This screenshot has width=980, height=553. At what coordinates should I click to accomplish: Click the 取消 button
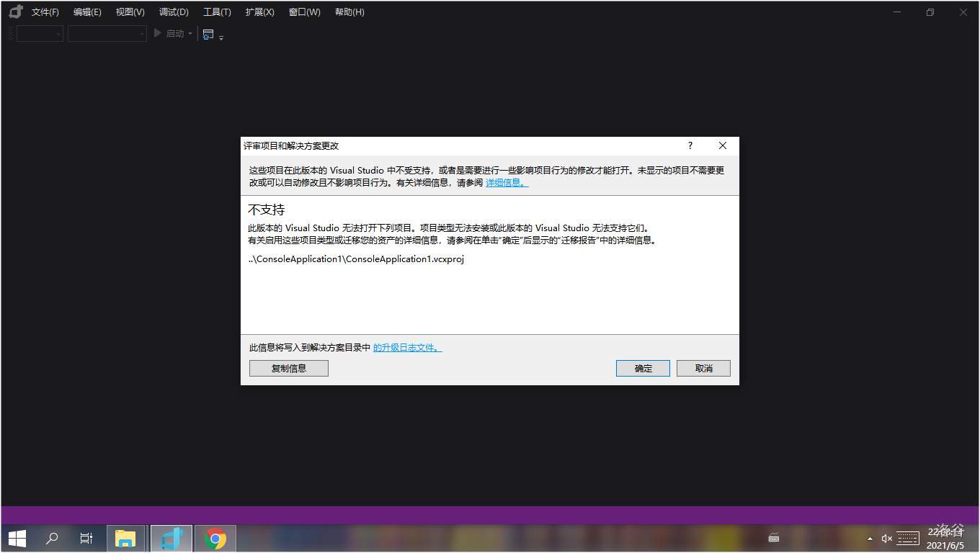coord(703,368)
